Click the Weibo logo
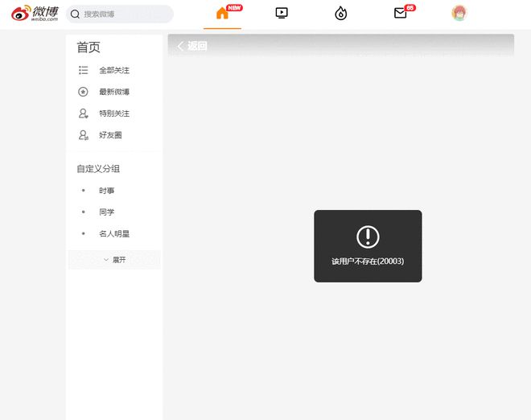Image resolution: width=531 pixels, height=420 pixels. (35, 14)
